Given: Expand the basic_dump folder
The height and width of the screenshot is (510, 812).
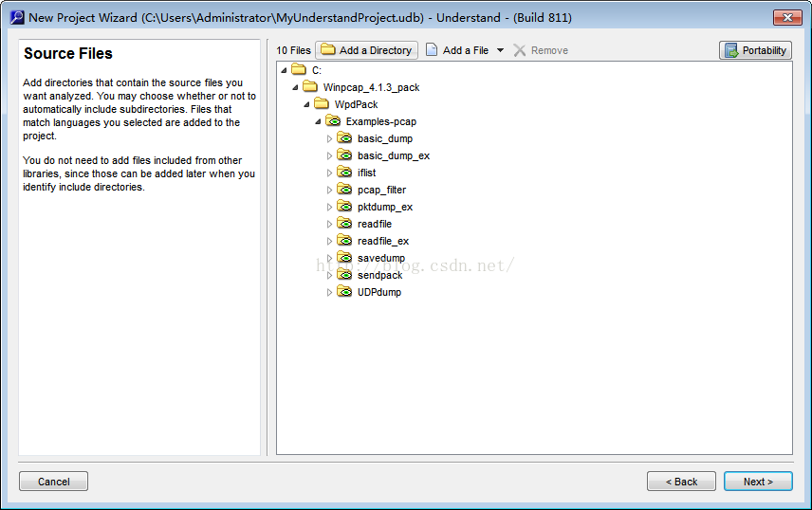Looking at the screenshot, I should point(329,138).
